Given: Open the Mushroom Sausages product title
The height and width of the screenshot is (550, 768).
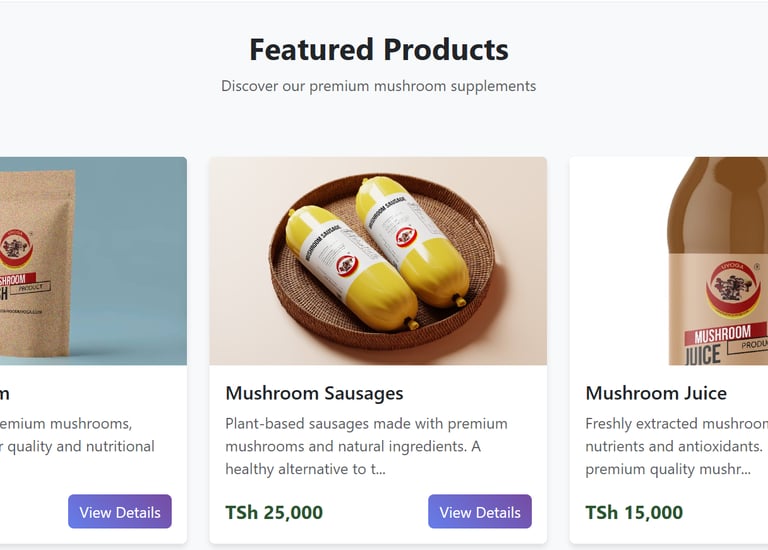Looking at the screenshot, I should (x=314, y=393).
